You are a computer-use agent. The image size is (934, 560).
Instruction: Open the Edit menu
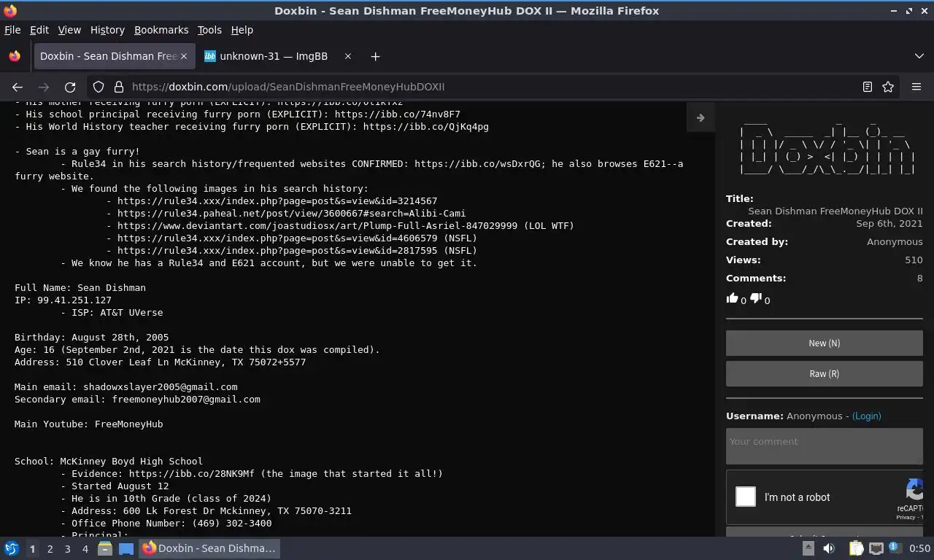pyautogui.click(x=39, y=30)
